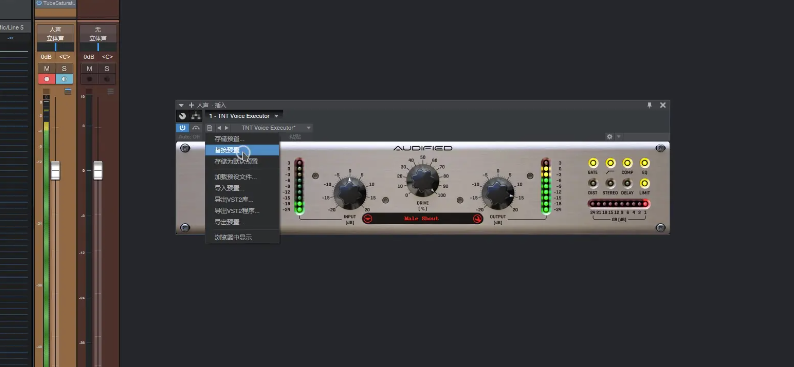Toggle the LIMIT module button
The width and height of the screenshot is (794, 367).
[645, 183]
